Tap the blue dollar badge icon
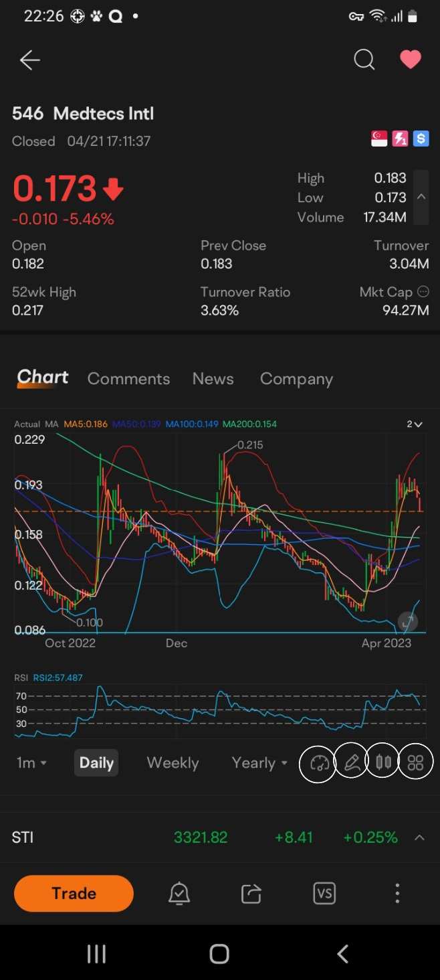The image size is (440, 980). coord(421,139)
